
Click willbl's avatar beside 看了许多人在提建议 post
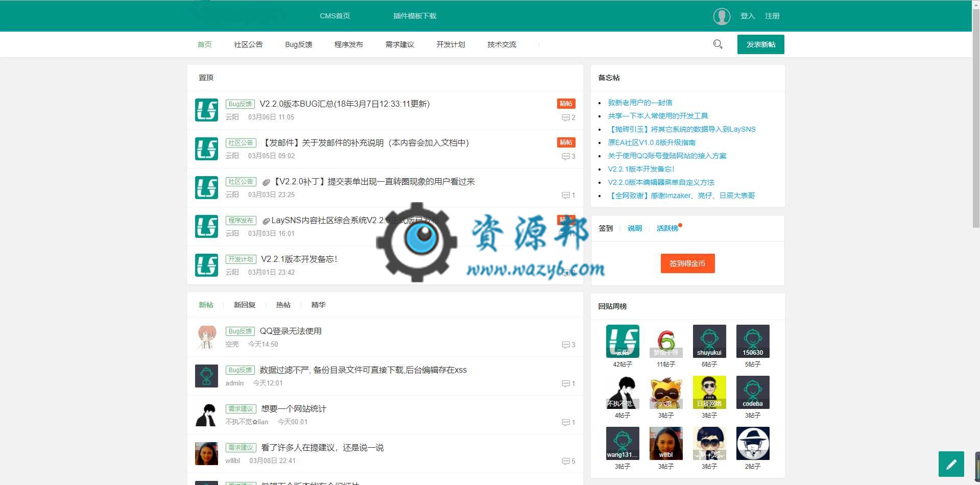click(206, 454)
